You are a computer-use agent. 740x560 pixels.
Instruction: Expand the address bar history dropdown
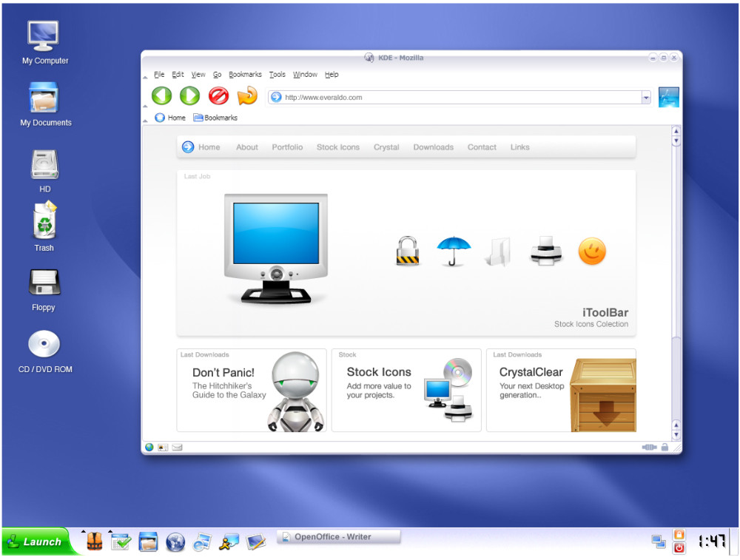point(645,98)
